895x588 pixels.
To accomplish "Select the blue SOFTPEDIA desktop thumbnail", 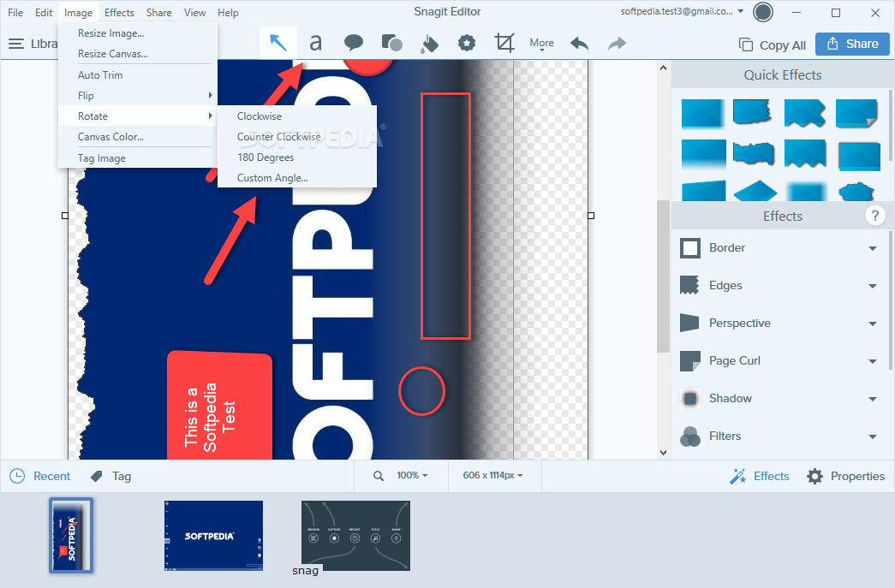I will [213, 536].
